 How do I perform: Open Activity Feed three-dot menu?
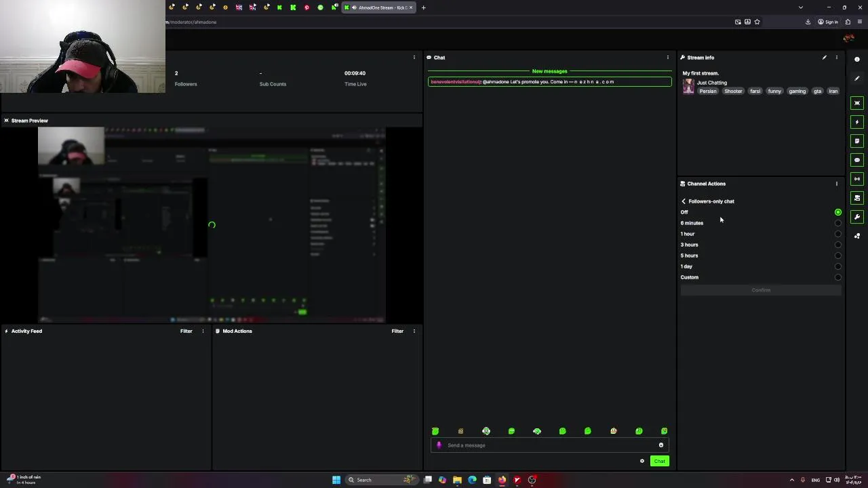click(x=203, y=331)
